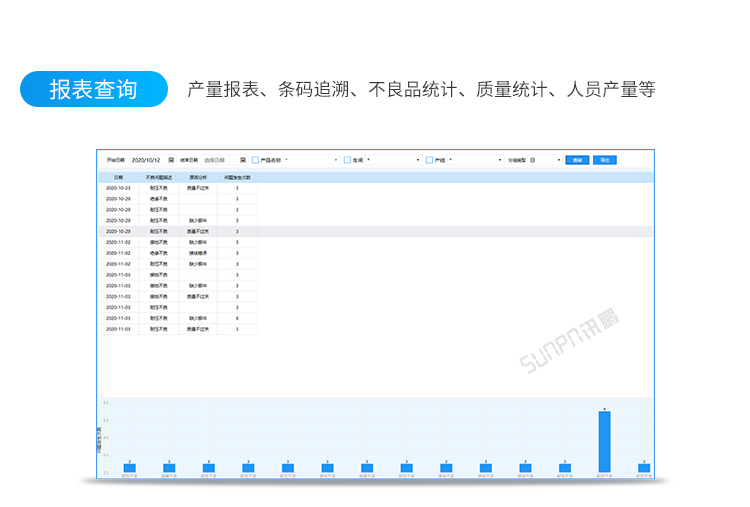The width and height of the screenshot is (750, 507).
Task: Click the 问题发生次数 column header
Action: point(237,177)
